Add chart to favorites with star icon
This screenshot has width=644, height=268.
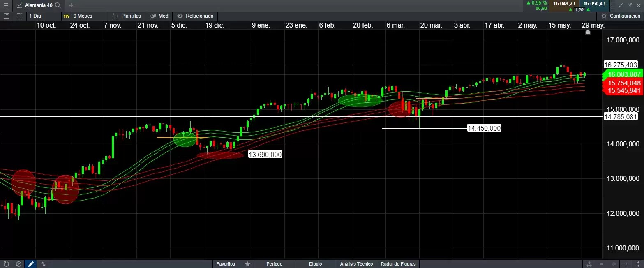pos(247,264)
